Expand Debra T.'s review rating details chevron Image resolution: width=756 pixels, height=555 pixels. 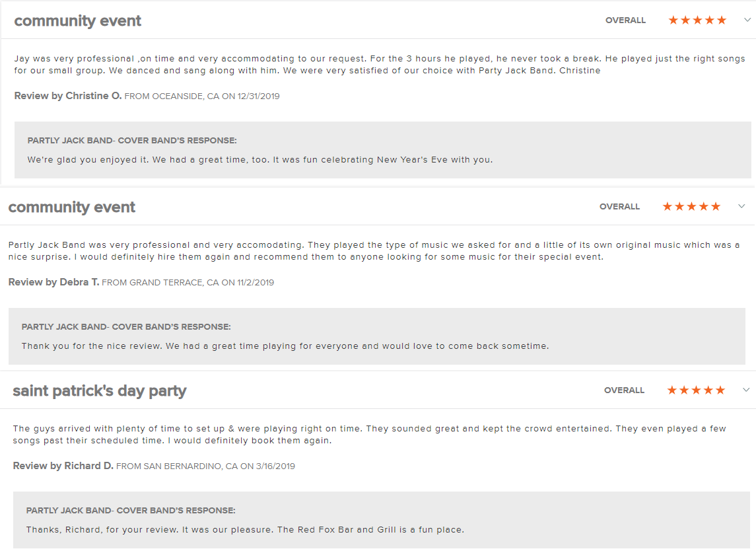(x=741, y=206)
